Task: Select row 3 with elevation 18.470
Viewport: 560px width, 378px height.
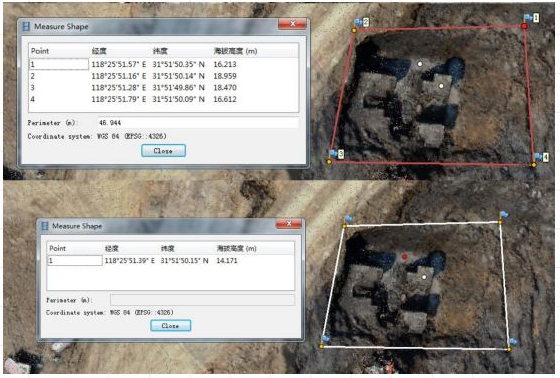Action: (x=164, y=88)
